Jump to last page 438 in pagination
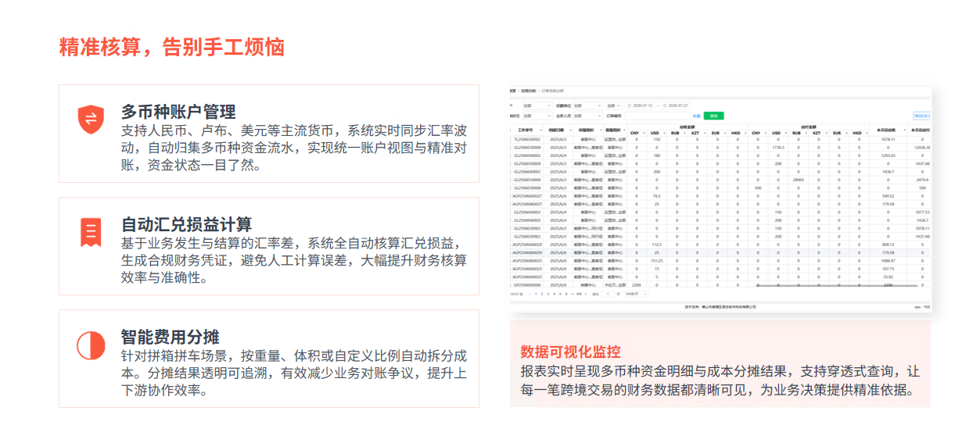Viewport: 980px width, 443px height. coord(578,294)
